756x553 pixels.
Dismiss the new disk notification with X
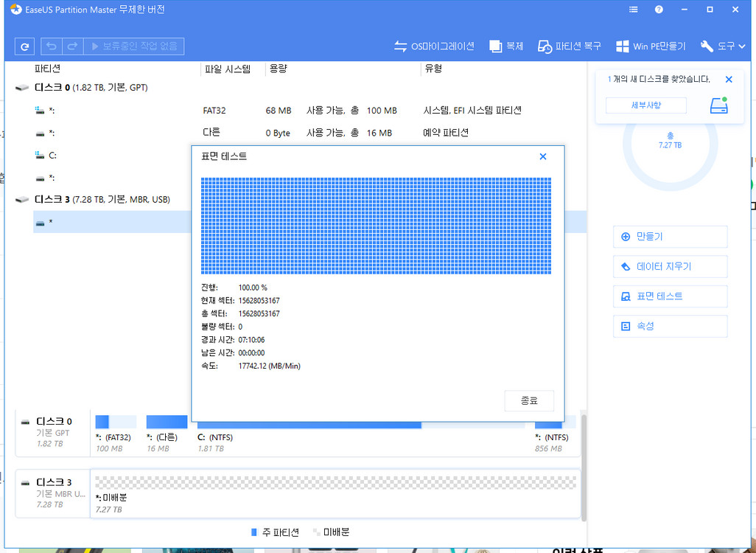pos(729,79)
